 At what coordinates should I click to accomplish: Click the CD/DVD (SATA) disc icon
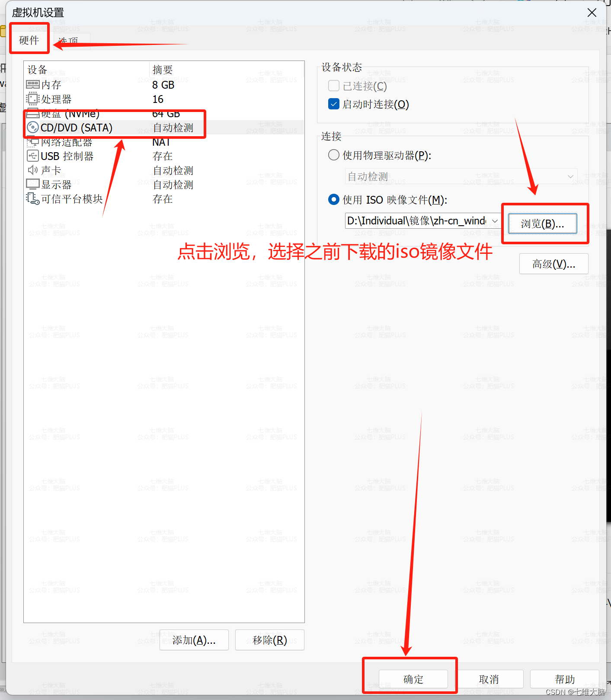tap(33, 128)
